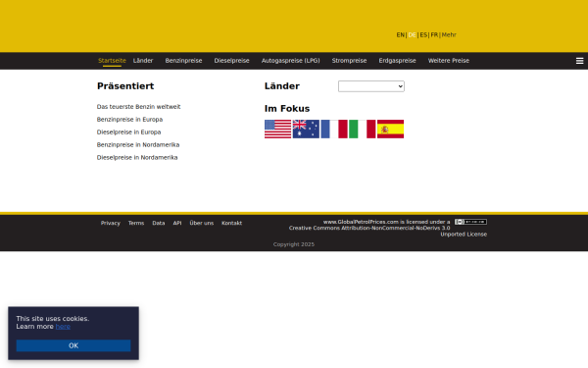Click the Australia flag

click(306, 130)
